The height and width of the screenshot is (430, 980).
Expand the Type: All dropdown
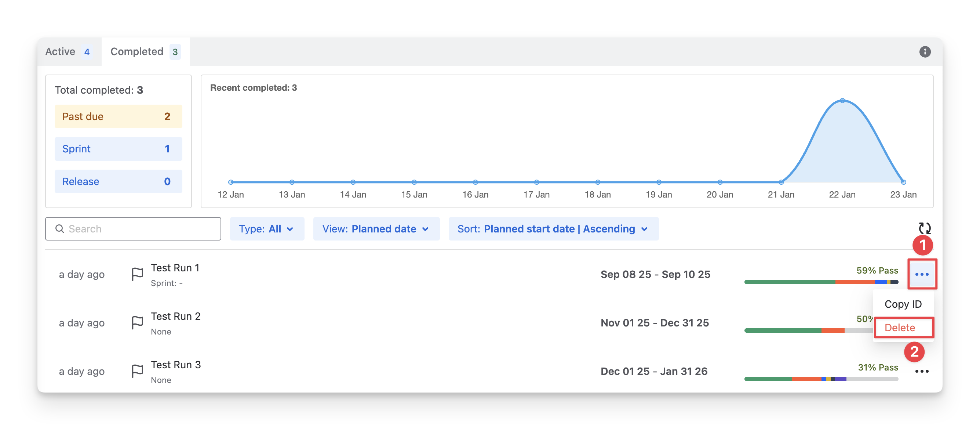point(267,229)
